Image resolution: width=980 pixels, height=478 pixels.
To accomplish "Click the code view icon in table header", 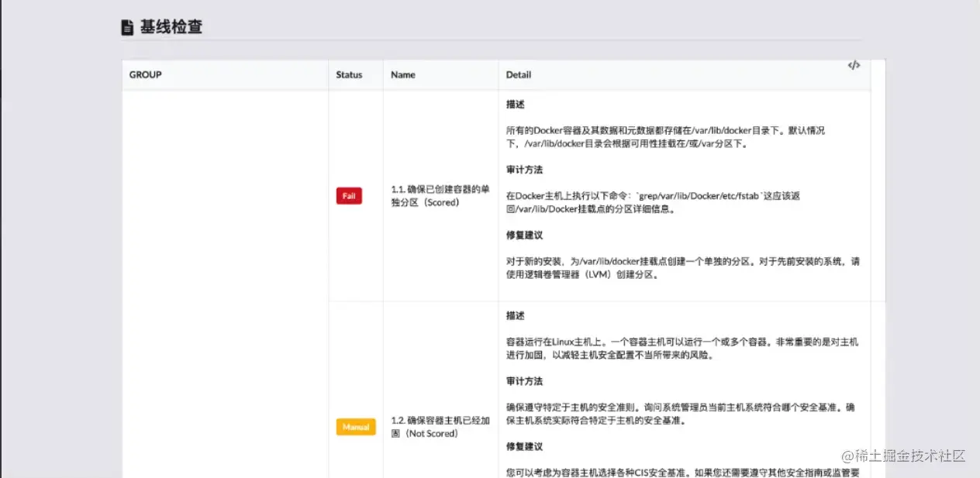I will [x=854, y=65].
